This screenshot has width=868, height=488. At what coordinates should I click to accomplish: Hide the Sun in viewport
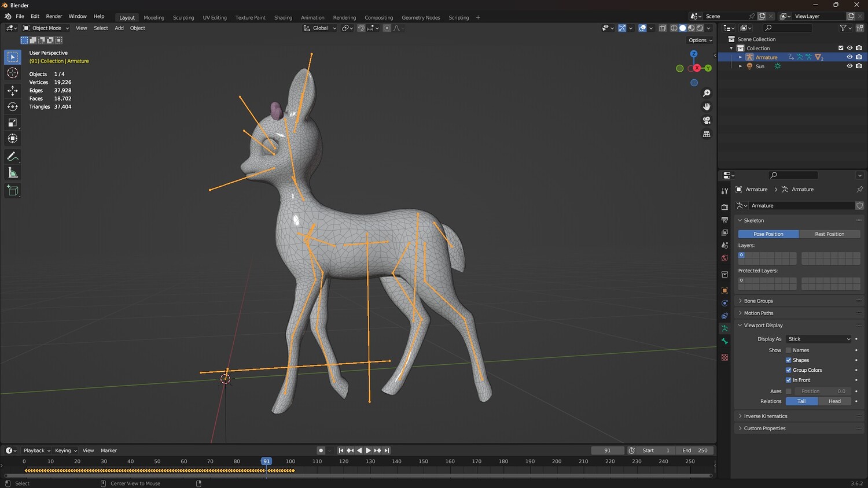click(849, 66)
